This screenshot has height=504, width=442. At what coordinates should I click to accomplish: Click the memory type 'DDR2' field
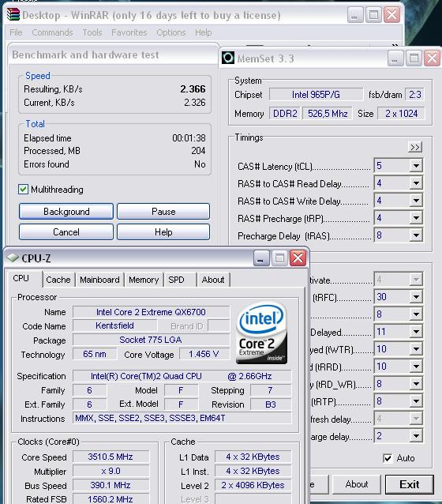pyautogui.click(x=285, y=114)
